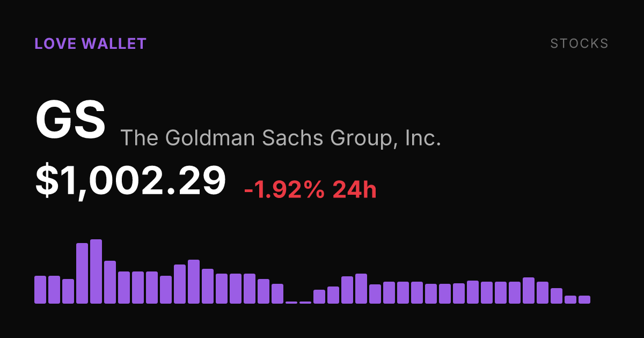The height and width of the screenshot is (338, 644).
Task: Click the second bar from the left
Action: (54, 290)
